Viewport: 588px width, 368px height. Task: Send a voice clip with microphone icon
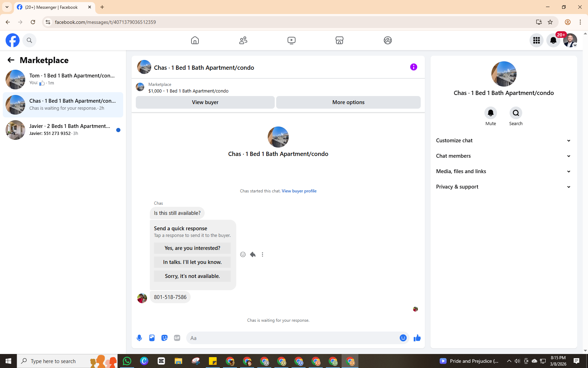point(139,338)
